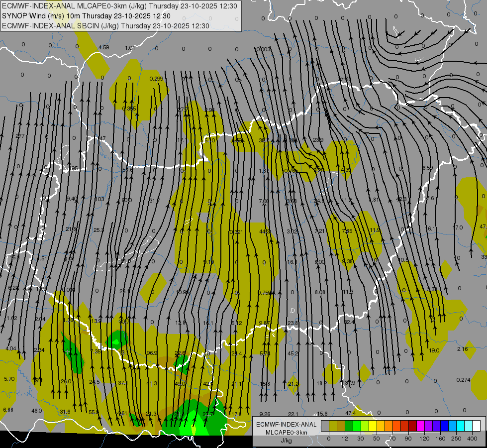Click the 120 tick label on scale
Viewport: 487px width, 448px height.
coord(424,439)
